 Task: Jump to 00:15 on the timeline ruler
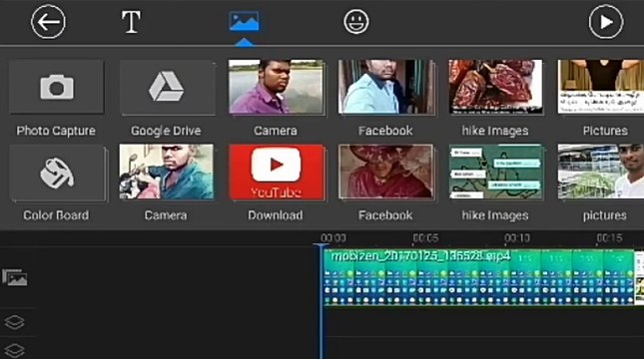[x=609, y=238]
